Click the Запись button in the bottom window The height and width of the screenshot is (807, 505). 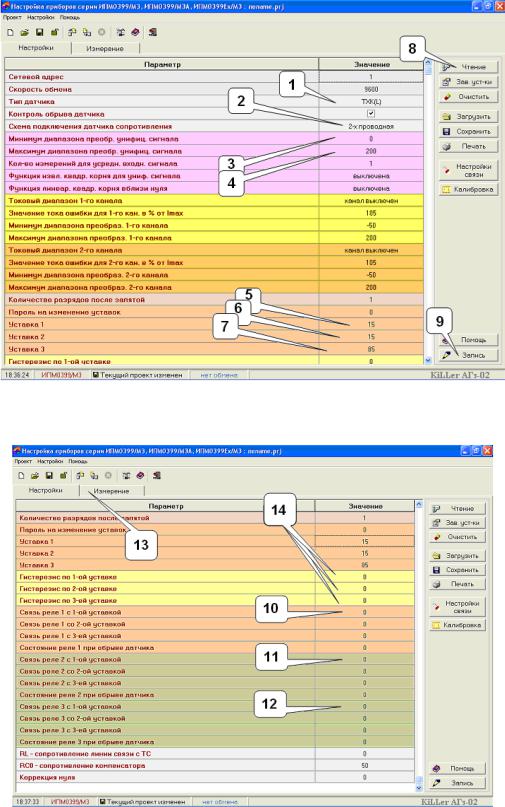tap(458, 783)
